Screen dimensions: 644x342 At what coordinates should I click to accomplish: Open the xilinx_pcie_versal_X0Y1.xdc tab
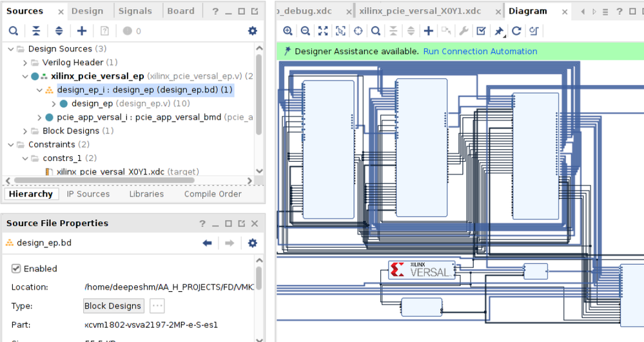[x=420, y=11]
